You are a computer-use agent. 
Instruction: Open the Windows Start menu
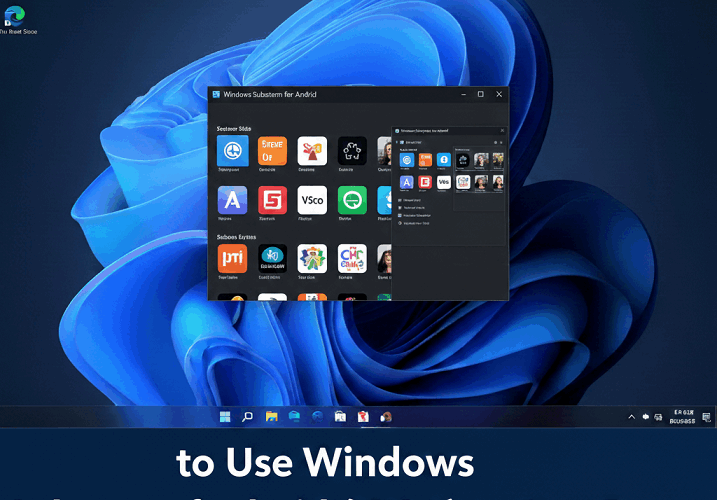click(225, 417)
